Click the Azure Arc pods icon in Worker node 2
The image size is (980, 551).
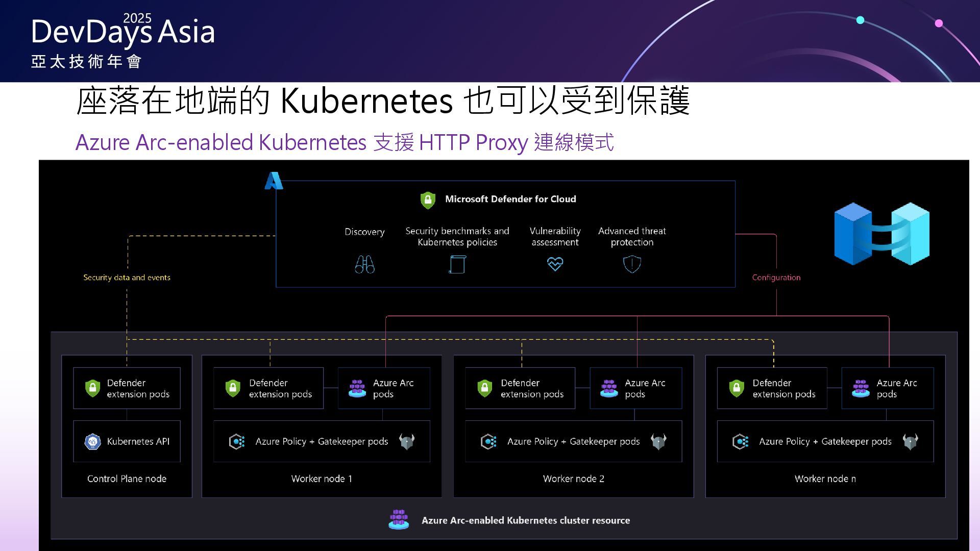click(609, 388)
